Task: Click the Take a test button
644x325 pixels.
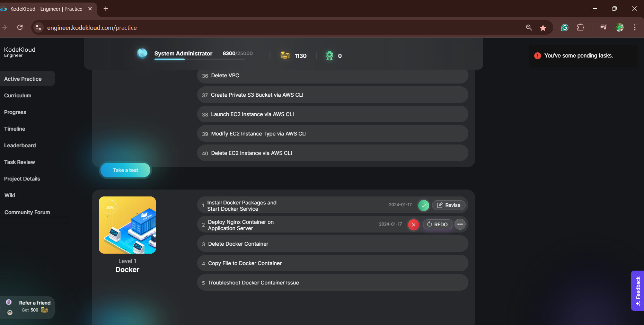Action: 125,170
